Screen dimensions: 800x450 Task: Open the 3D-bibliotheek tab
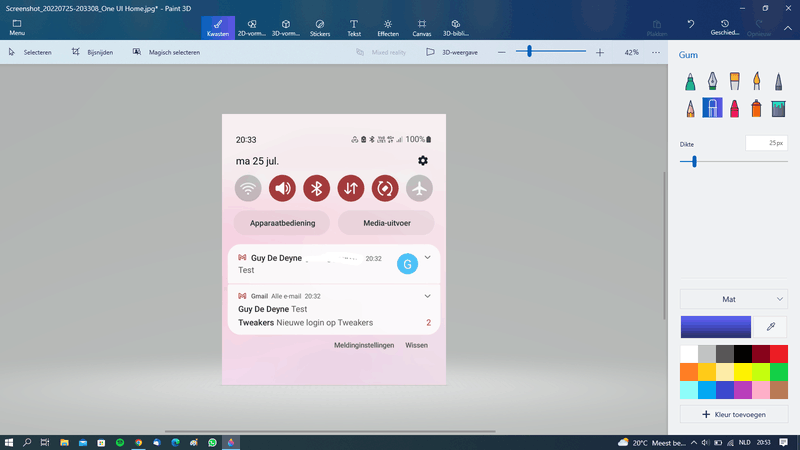click(x=456, y=28)
